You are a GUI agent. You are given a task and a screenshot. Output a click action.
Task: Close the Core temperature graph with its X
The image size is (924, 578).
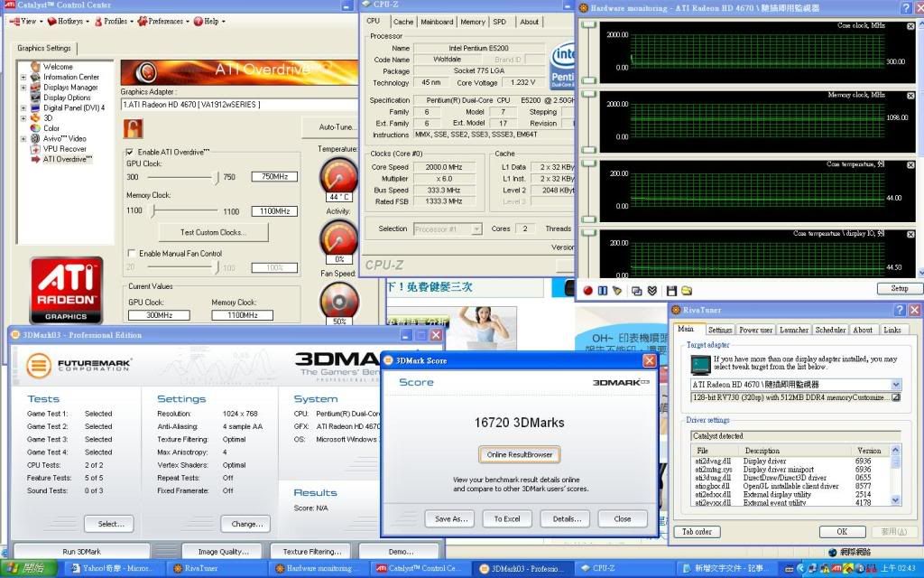(910, 165)
